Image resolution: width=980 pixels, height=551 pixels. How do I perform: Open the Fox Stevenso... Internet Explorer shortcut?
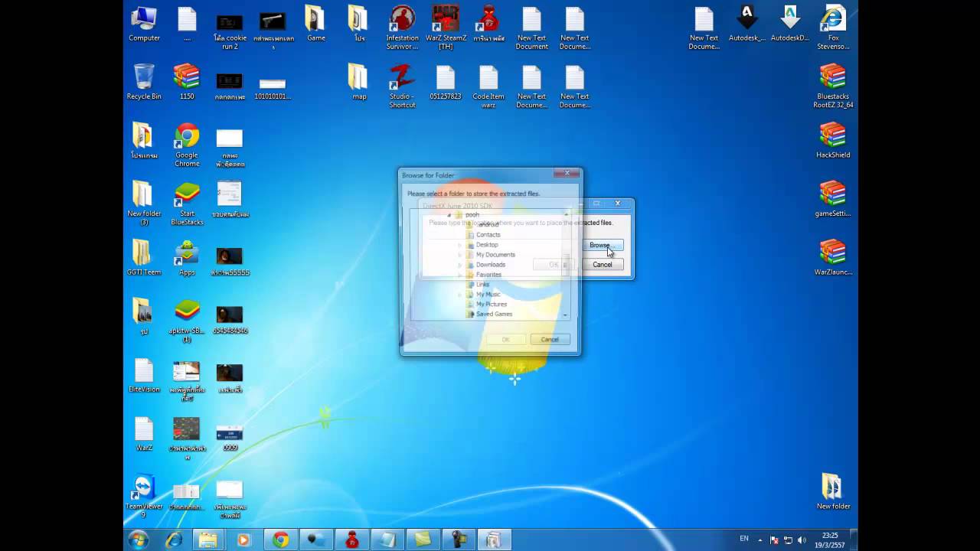[x=833, y=28]
